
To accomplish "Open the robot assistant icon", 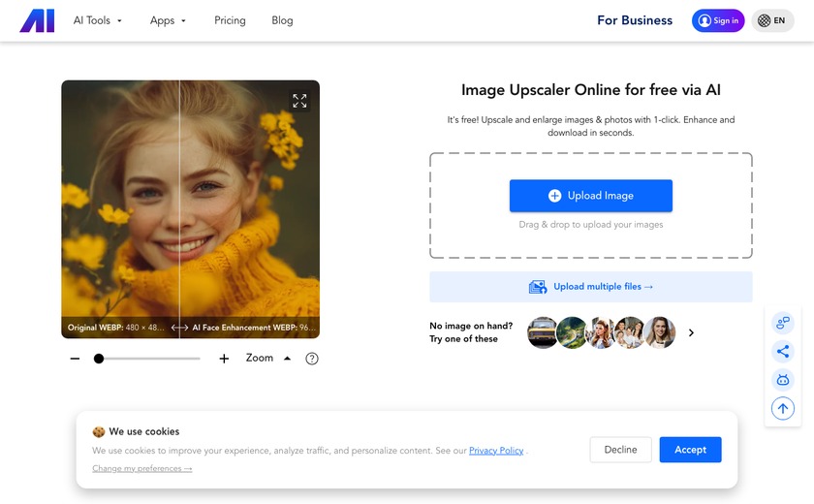I will (783, 380).
